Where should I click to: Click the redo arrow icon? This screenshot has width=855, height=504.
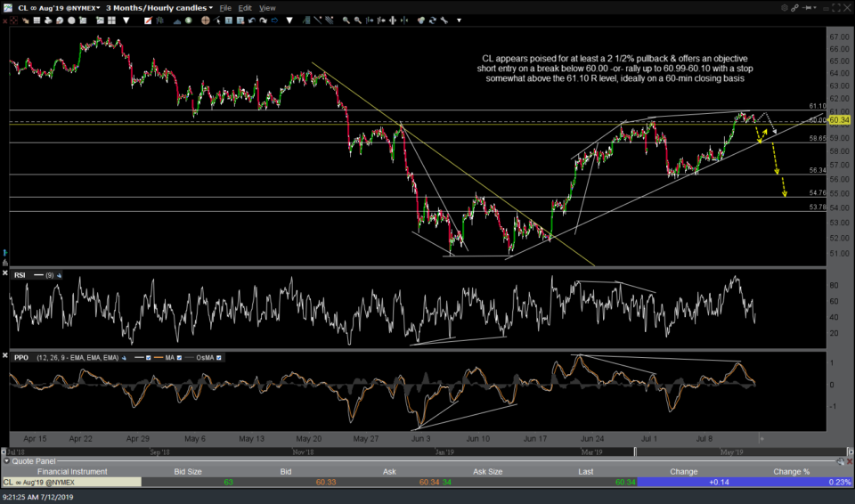pyautogui.click(x=263, y=20)
